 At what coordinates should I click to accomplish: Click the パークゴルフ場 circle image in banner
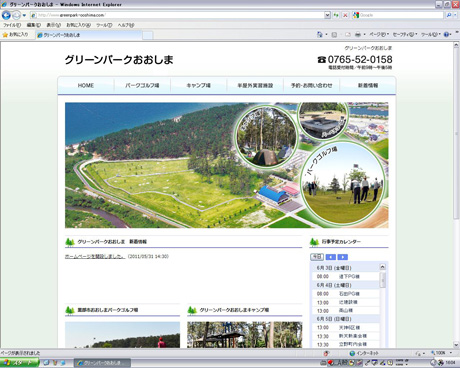click(x=343, y=184)
